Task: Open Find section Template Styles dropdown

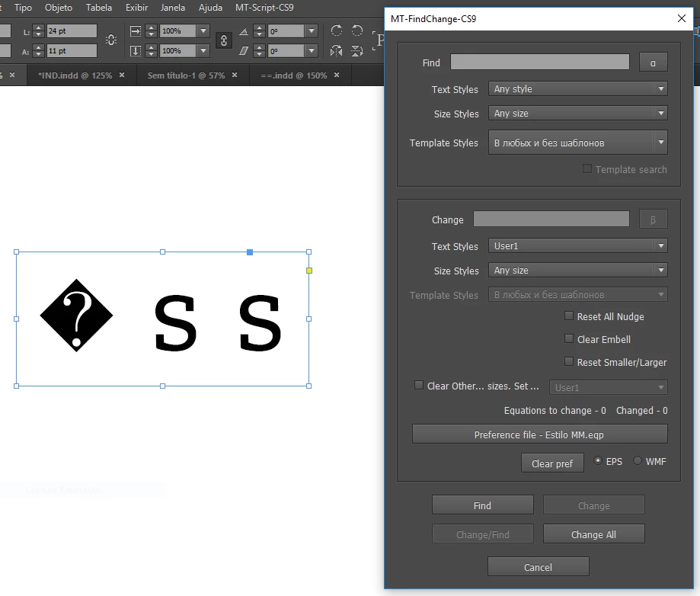Action: tap(577, 142)
